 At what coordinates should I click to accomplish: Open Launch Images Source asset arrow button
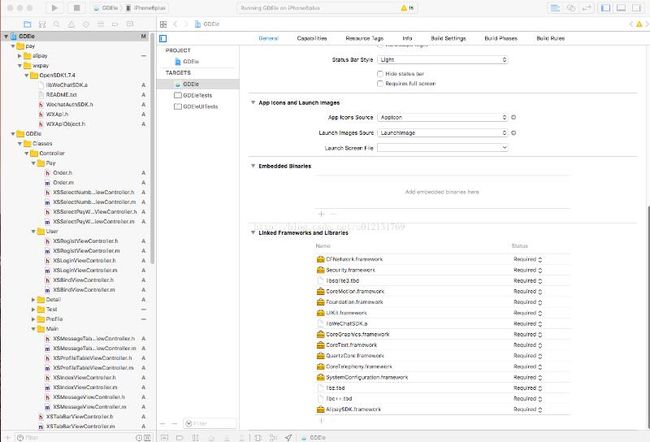tap(513, 133)
